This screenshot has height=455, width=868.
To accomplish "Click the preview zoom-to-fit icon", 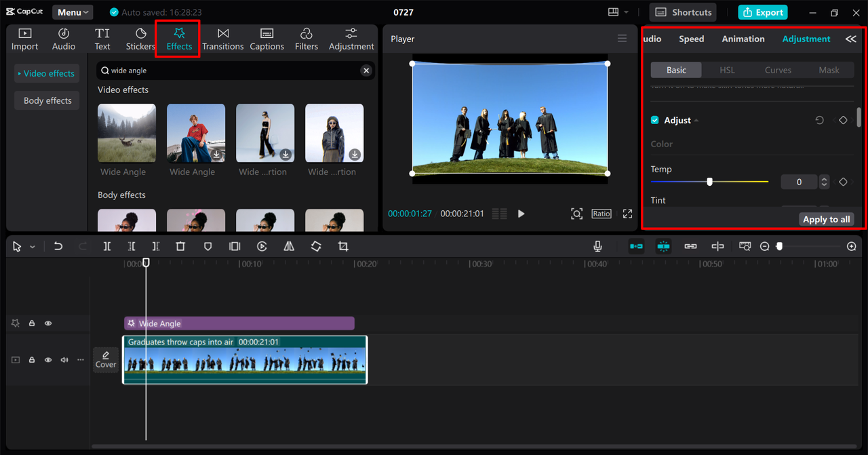I will [x=576, y=214].
